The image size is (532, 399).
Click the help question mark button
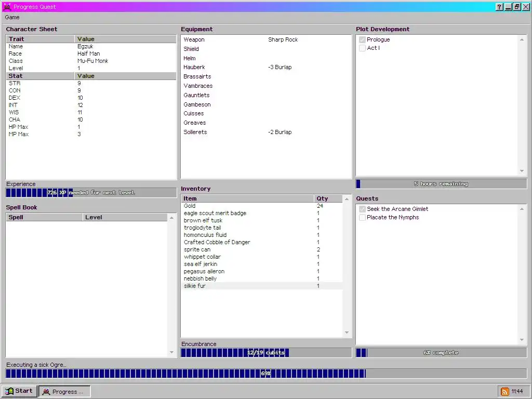499,7
